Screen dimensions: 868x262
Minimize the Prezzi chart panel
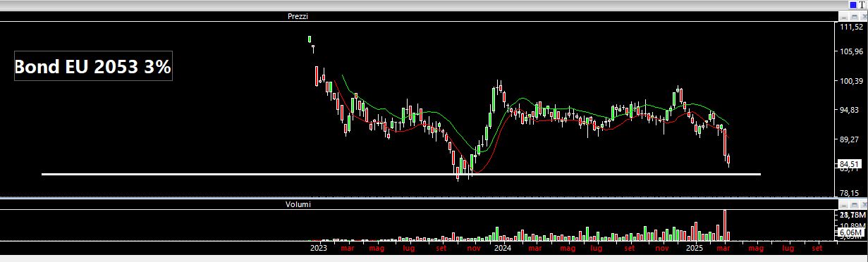(x=844, y=16)
